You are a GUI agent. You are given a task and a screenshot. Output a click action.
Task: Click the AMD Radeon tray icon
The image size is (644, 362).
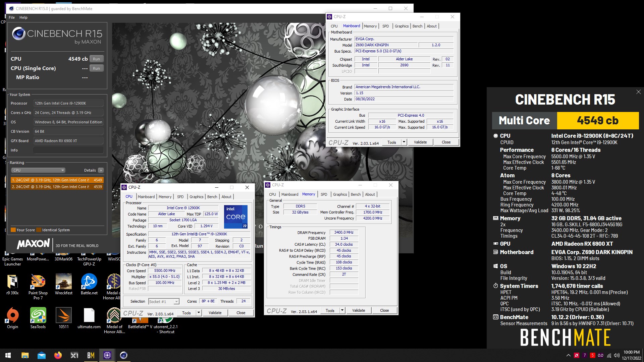[577, 355]
